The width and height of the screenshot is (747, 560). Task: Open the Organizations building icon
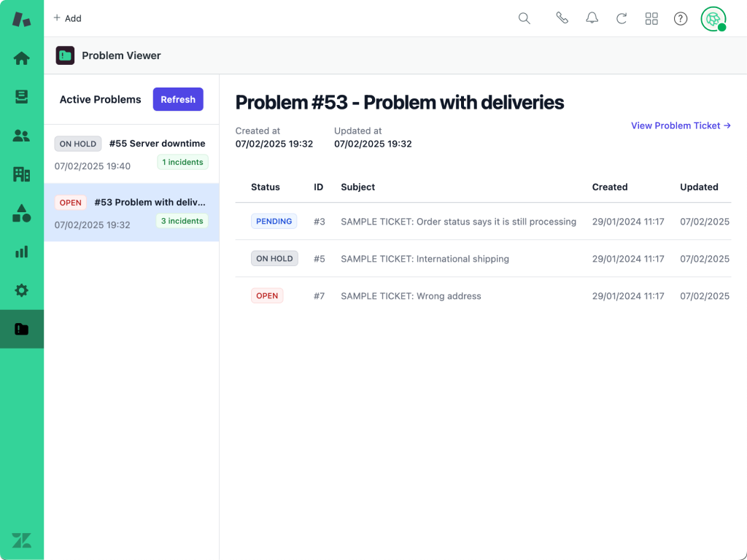click(22, 174)
